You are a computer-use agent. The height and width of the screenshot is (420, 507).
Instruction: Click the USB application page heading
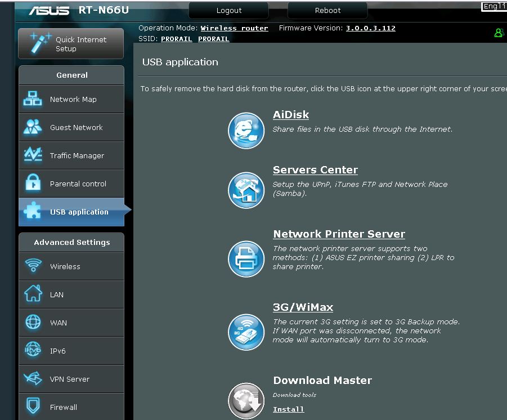180,62
